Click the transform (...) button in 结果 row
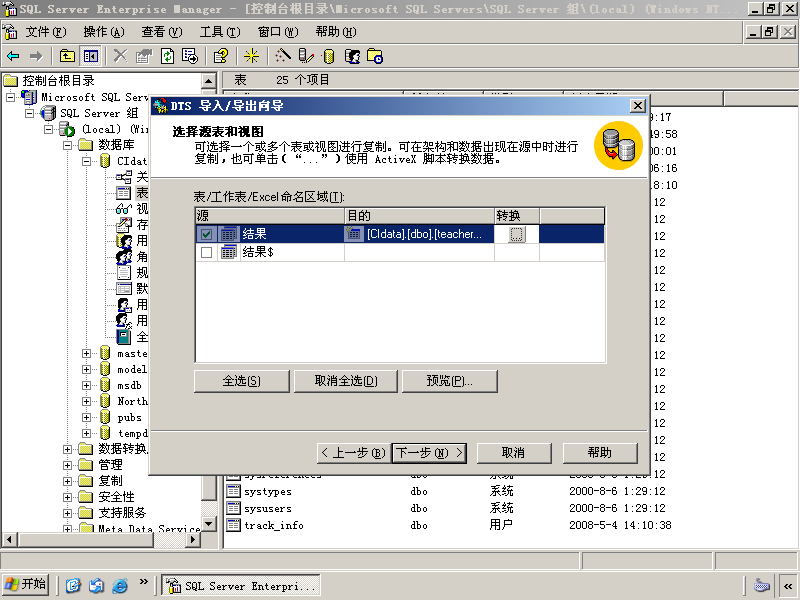This screenshot has width=800, height=600. point(516,234)
